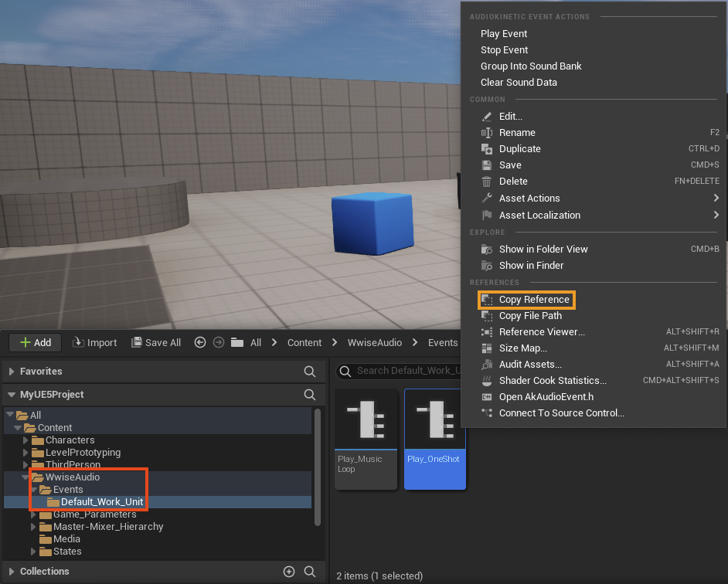
Task: Click the Copy File Path icon
Action: pos(487,316)
